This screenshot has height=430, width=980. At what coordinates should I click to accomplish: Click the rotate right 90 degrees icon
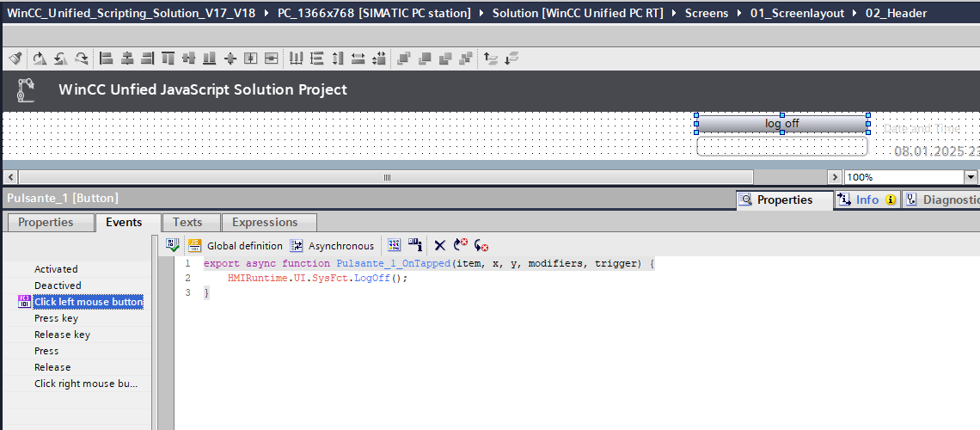point(40,58)
